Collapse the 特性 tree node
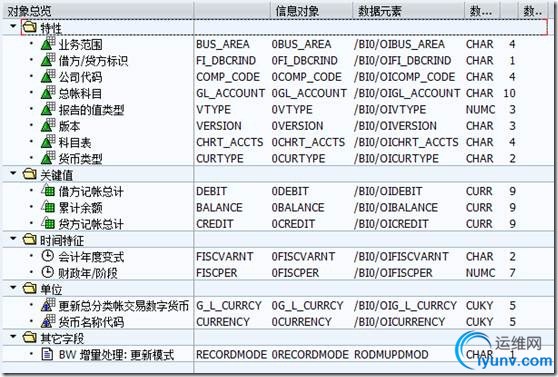 (x=13, y=26)
